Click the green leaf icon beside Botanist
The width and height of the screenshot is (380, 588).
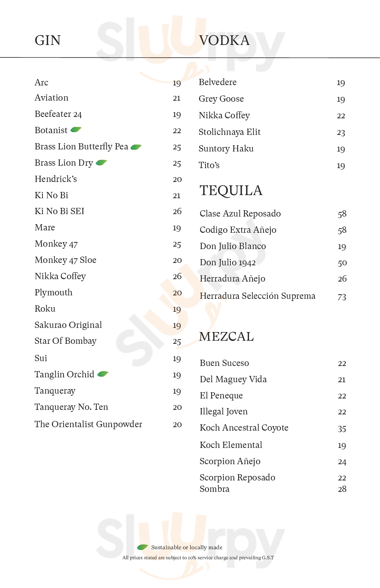coord(76,130)
